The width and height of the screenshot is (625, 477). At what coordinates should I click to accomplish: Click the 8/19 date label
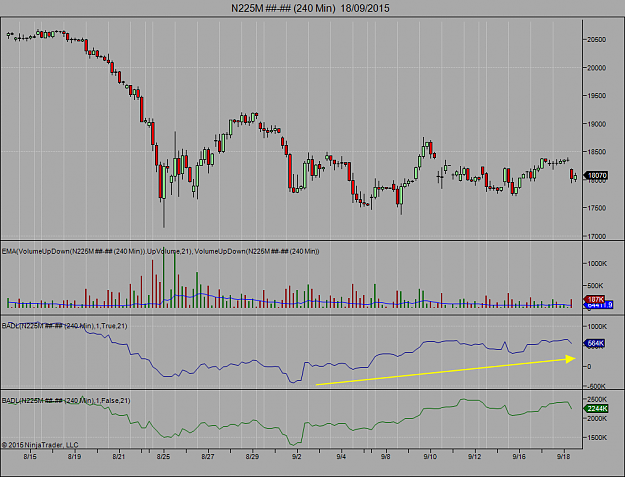[75, 456]
